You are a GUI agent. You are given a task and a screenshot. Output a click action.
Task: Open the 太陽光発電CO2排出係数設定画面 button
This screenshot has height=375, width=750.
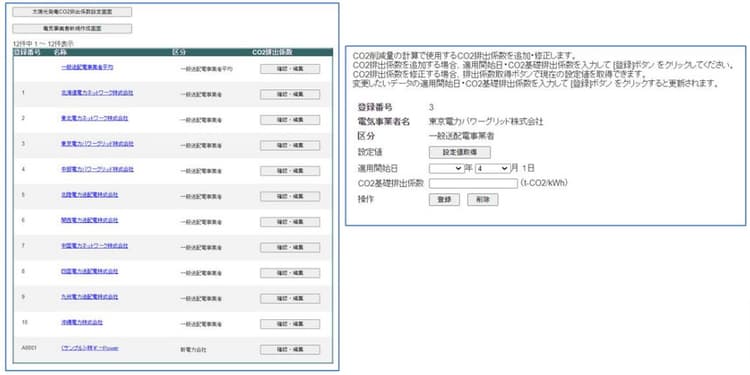click(x=72, y=12)
